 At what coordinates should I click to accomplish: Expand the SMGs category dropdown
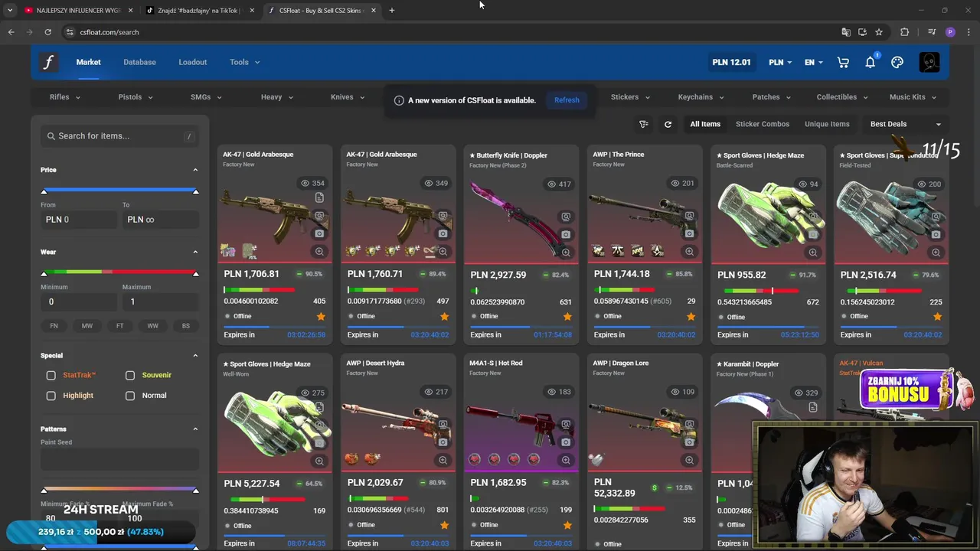click(206, 97)
